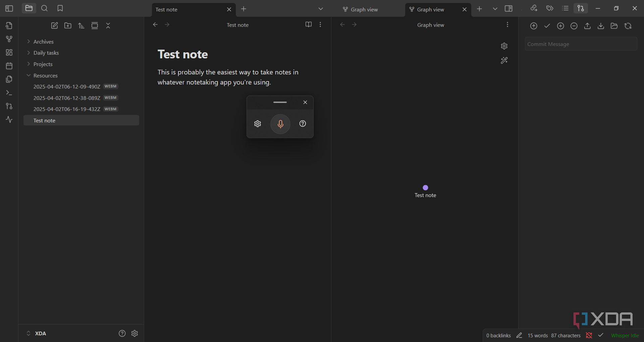Open command palette ribbon icon
Viewport: 644px width, 342px height.
point(9,93)
